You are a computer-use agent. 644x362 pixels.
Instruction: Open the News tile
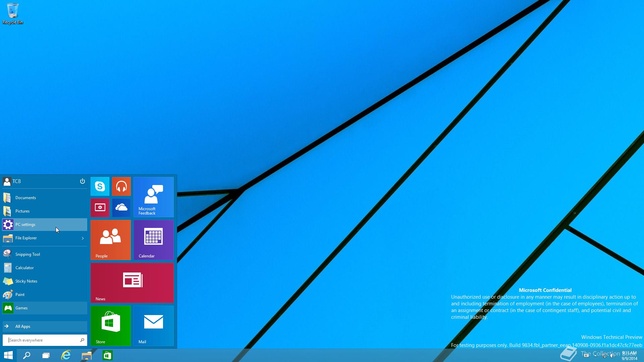[x=132, y=283]
